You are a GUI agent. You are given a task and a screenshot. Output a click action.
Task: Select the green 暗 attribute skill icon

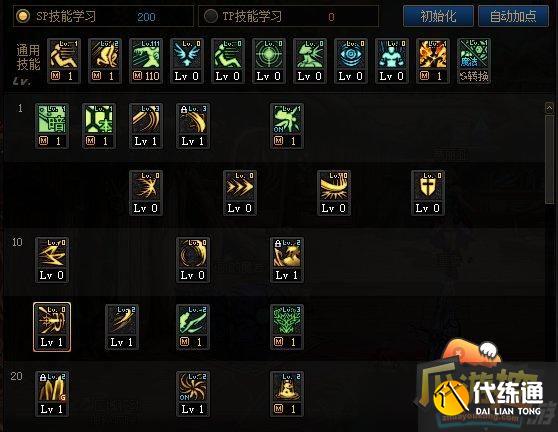52,126
